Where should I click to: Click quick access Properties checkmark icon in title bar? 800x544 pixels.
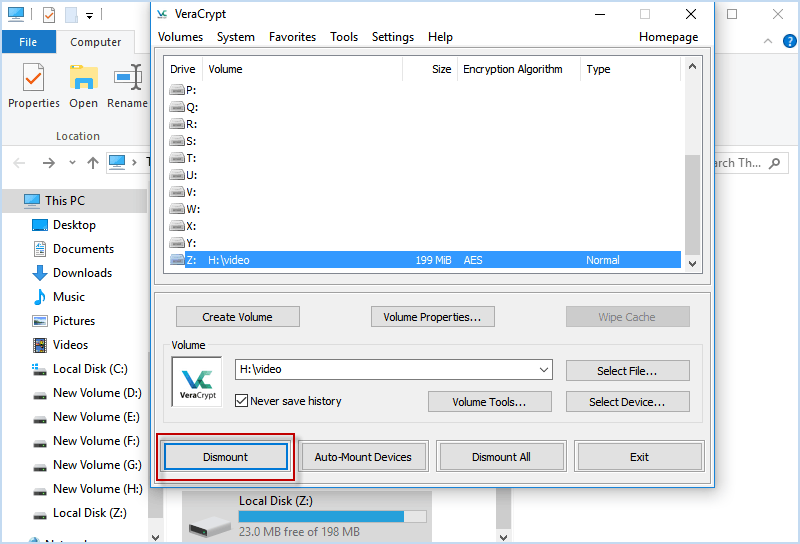[x=48, y=15]
